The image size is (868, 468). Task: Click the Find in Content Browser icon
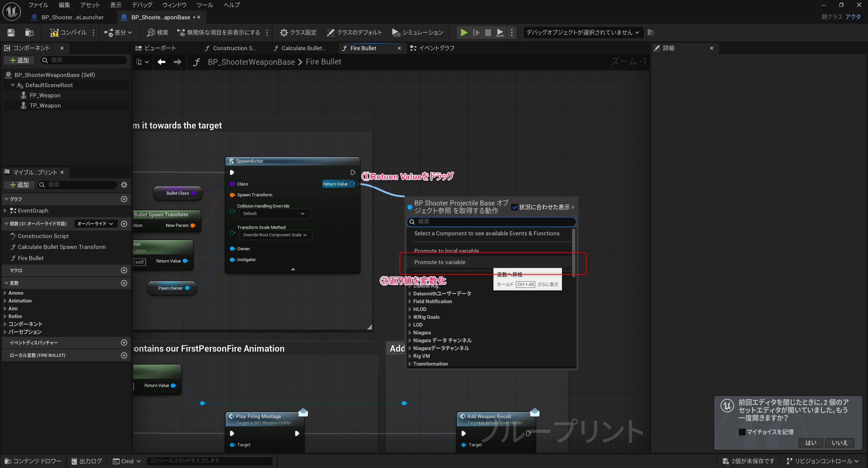click(29, 33)
